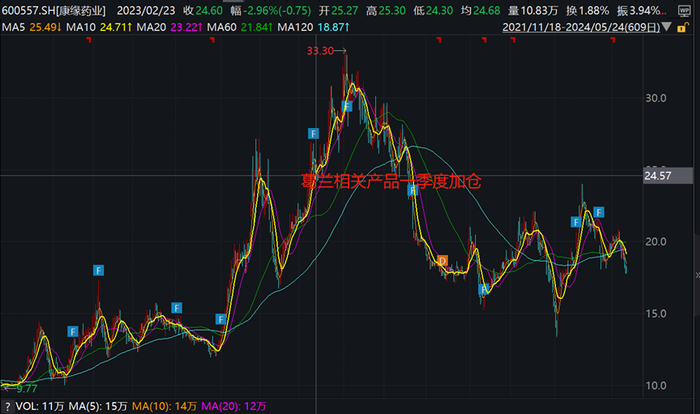The height and width of the screenshot is (414, 700).
Task: Toggle the yellow padlock icon
Action: [x=682, y=28]
